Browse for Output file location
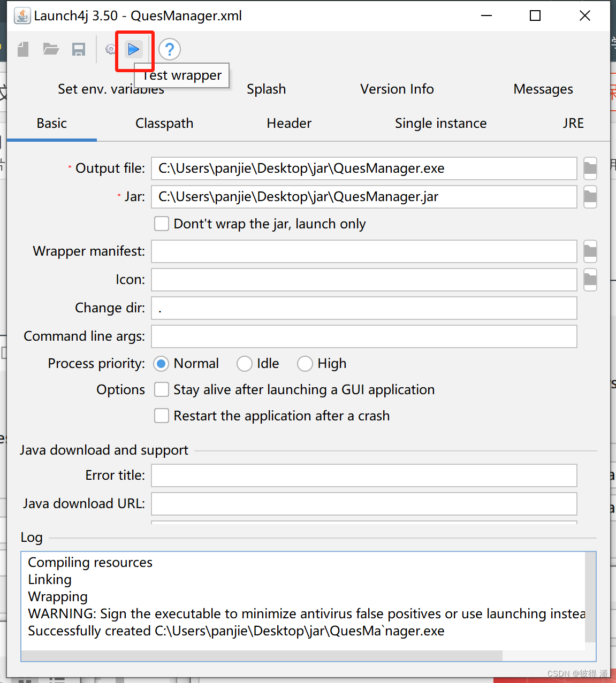 tap(590, 168)
